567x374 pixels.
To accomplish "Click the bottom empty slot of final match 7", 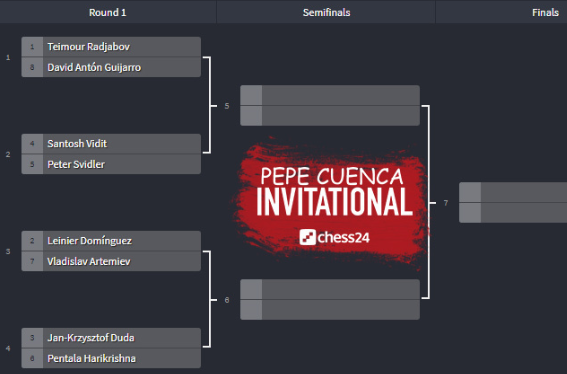I will pos(513,213).
